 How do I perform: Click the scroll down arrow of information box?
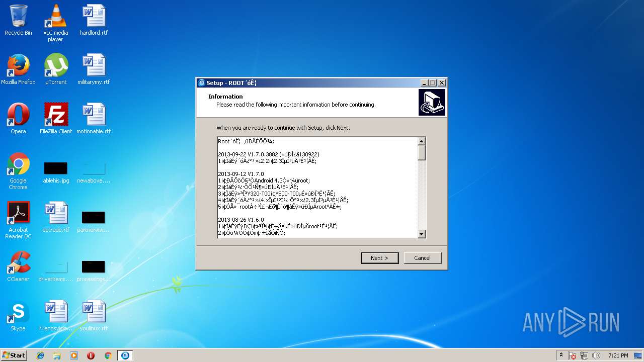point(422,234)
